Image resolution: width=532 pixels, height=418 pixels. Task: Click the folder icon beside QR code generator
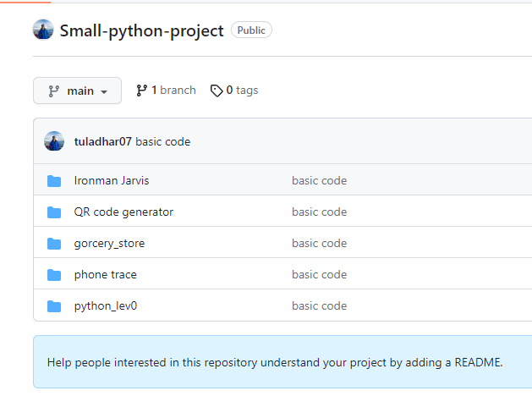coord(54,212)
